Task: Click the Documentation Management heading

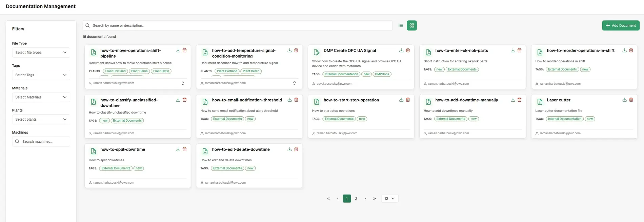Action: tap(41, 6)
